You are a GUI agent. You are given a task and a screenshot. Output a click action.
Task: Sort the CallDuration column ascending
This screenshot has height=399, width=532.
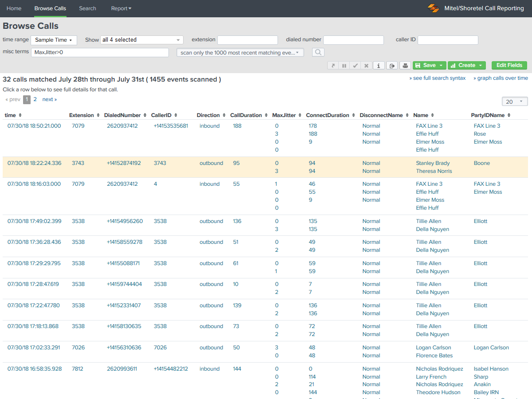265,115
